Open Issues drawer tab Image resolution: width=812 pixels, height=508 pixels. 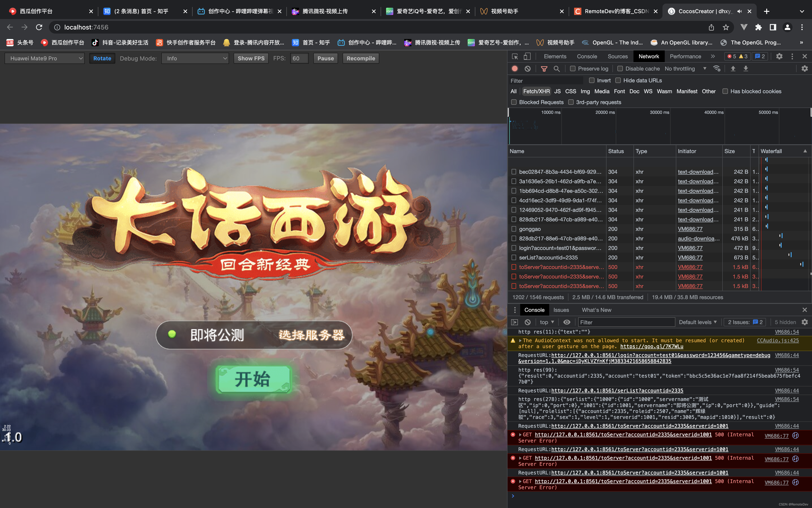[561, 310]
